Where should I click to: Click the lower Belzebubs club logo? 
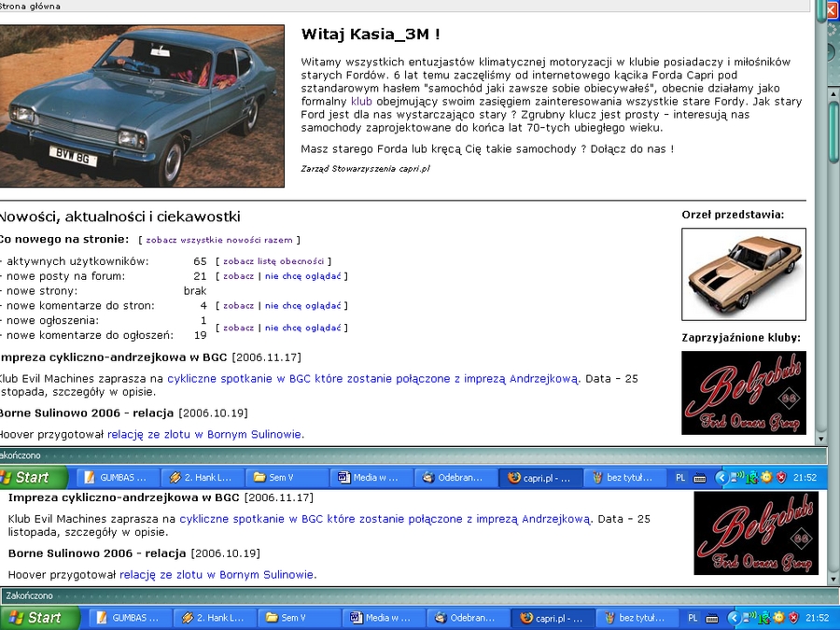point(756,533)
